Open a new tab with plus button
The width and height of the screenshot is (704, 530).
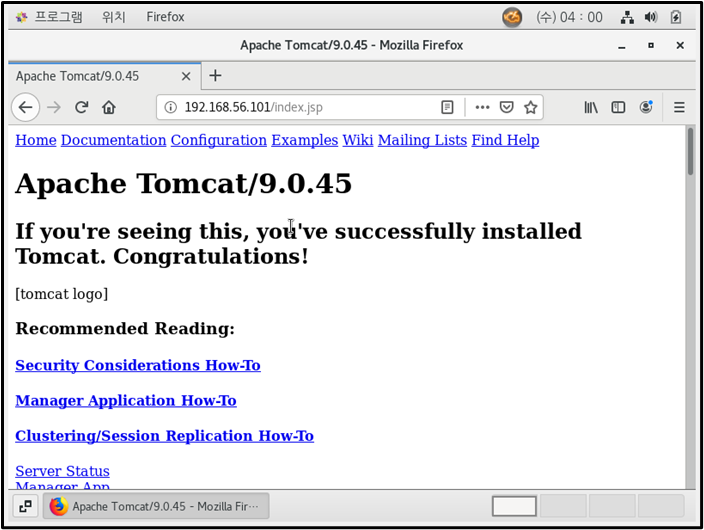coord(216,75)
